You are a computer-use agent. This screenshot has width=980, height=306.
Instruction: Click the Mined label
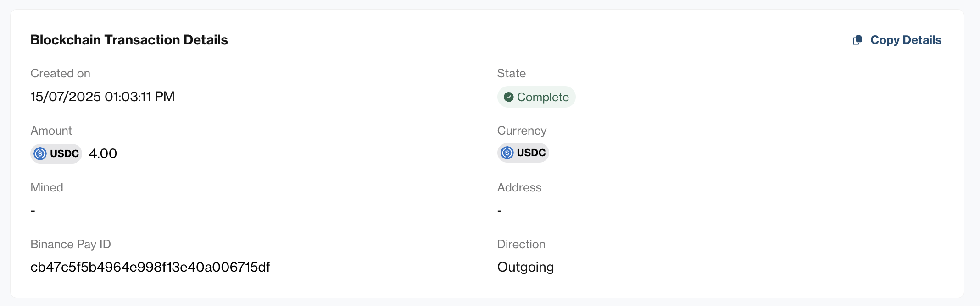point(47,187)
